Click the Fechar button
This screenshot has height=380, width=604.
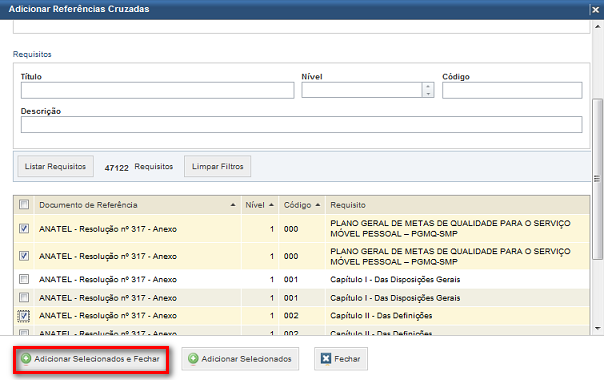[341, 359]
